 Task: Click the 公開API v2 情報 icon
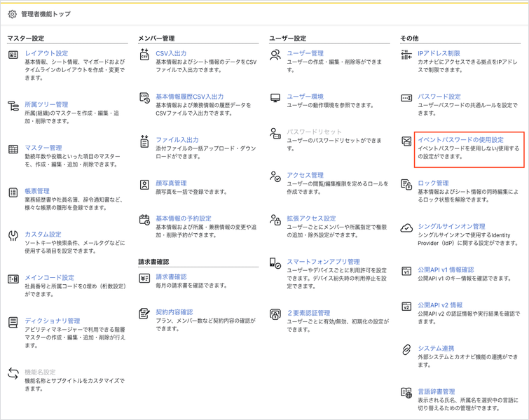pyautogui.click(x=406, y=307)
